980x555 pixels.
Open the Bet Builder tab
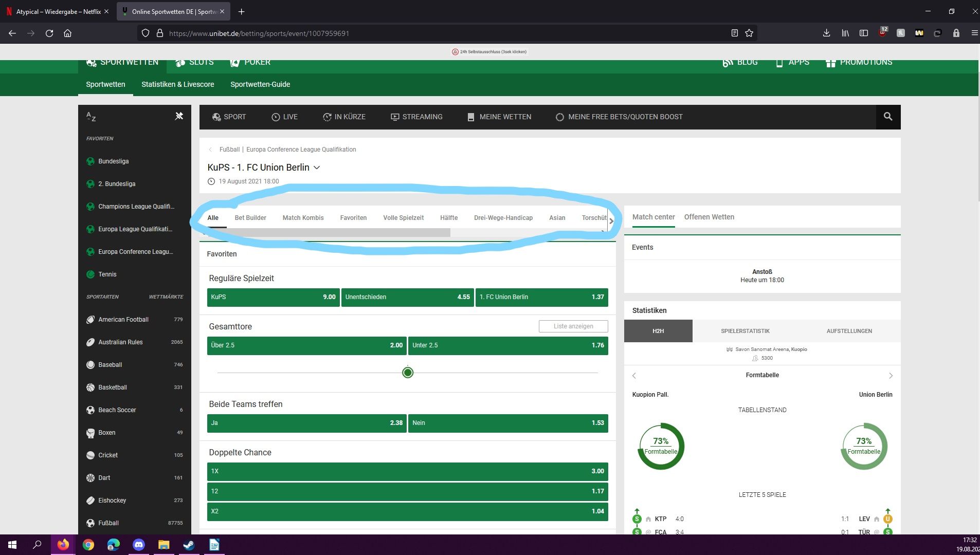click(x=250, y=218)
